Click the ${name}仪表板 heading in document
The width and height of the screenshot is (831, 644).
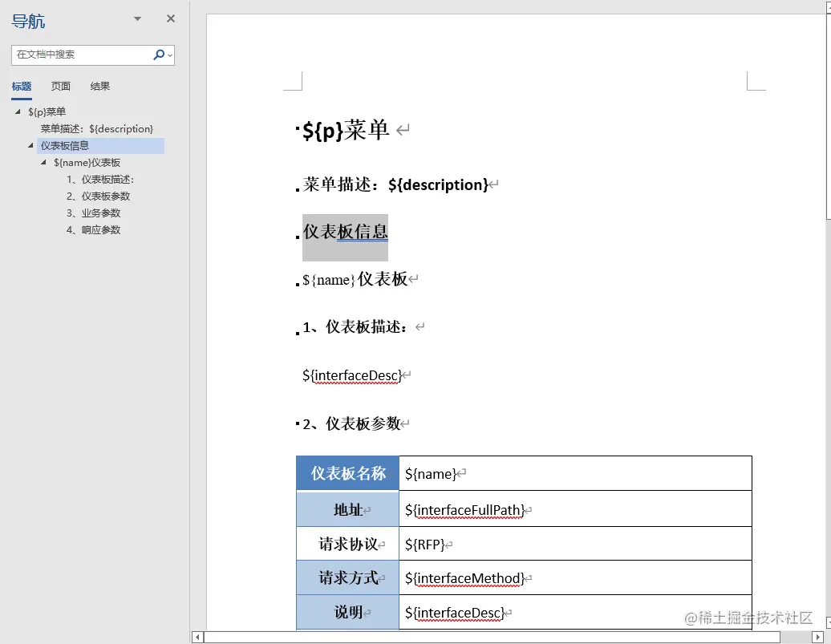(355, 279)
